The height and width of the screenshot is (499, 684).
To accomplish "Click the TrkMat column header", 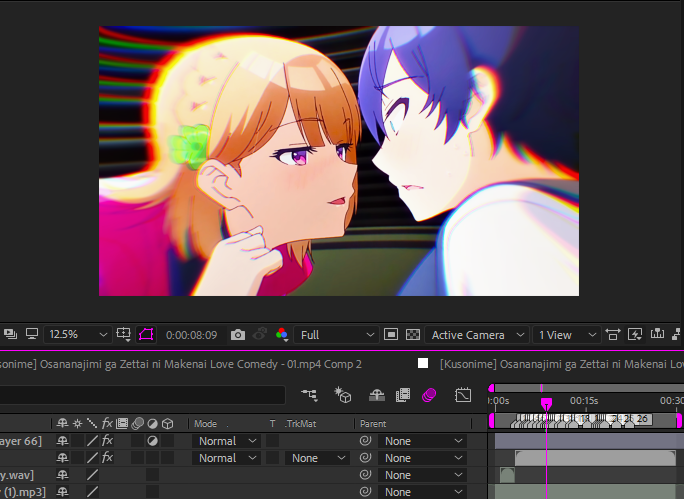I will [x=300, y=424].
